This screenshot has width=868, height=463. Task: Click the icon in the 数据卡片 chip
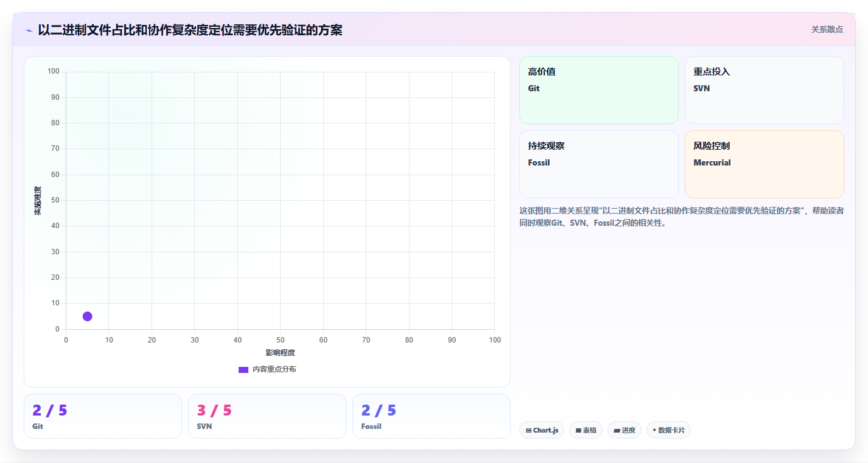[654, 430]
